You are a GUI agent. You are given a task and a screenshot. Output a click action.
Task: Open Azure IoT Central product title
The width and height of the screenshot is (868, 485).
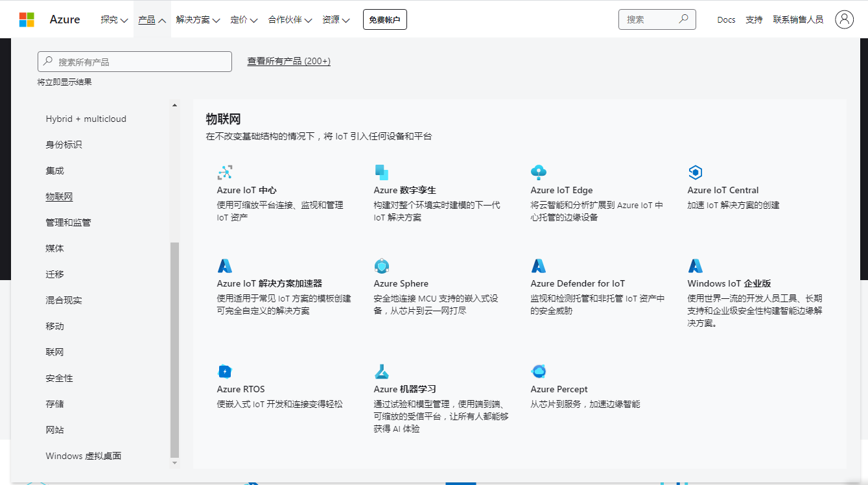tap(723, 190)
